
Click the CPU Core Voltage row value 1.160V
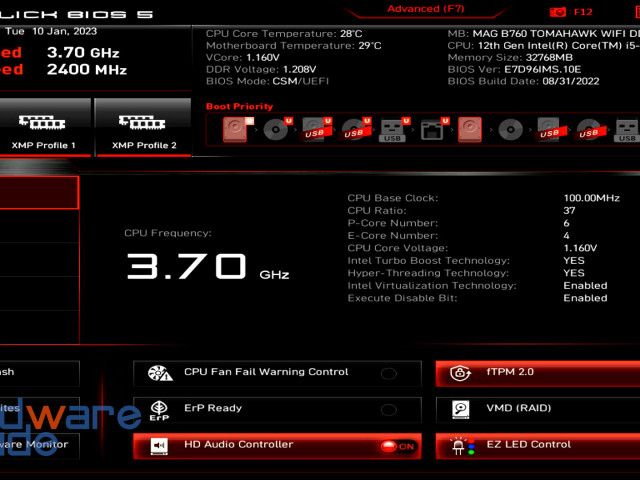[580, 248]
